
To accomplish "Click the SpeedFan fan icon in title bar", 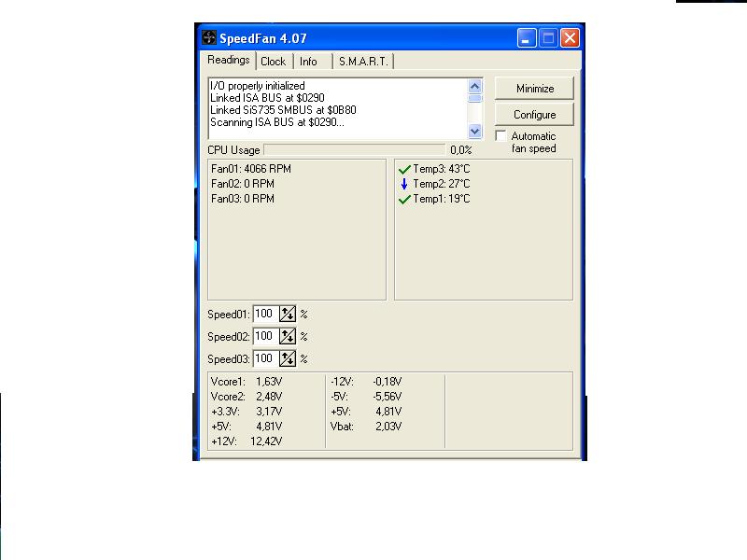I will (208, 37).
